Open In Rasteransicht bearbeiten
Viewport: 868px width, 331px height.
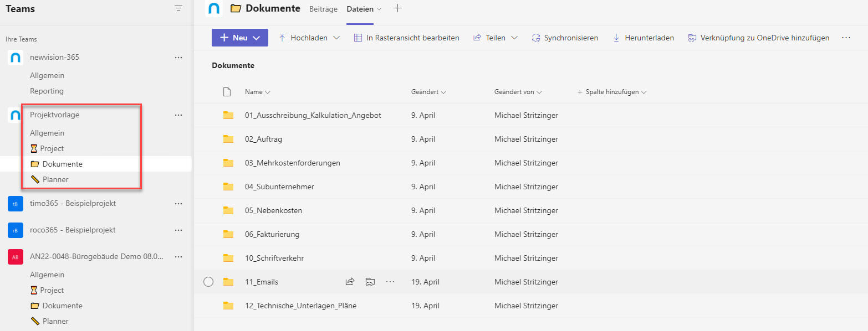[x=407, y=38]
